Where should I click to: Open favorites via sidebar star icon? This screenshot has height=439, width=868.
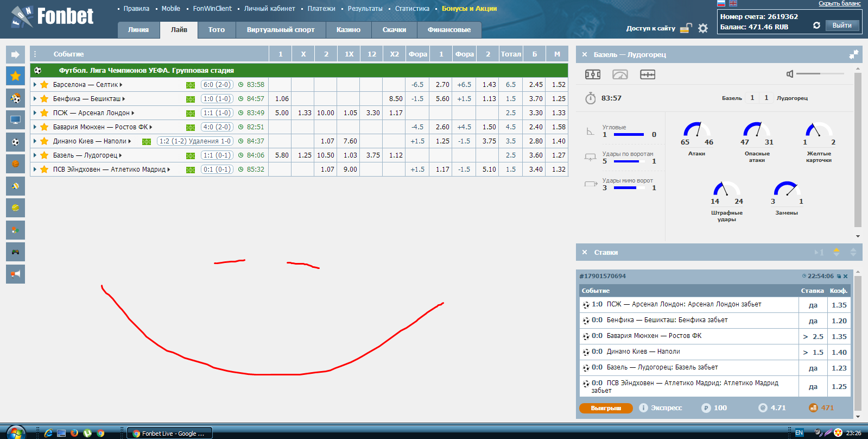pyautogui.click(x=15, y=76)
